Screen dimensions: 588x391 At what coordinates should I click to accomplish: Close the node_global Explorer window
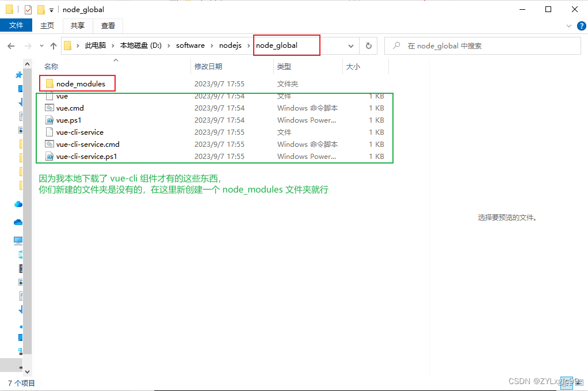click(x=575, y=9)
